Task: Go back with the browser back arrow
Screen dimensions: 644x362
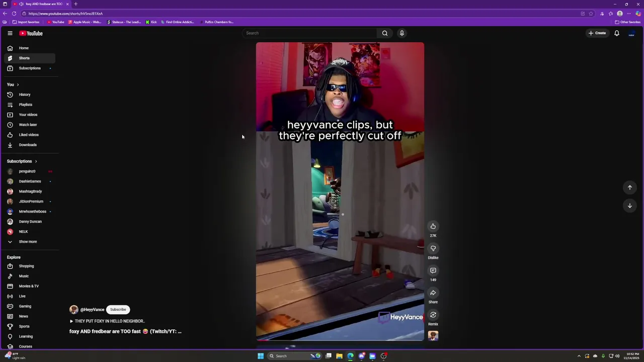Action: tap(5, 14)
